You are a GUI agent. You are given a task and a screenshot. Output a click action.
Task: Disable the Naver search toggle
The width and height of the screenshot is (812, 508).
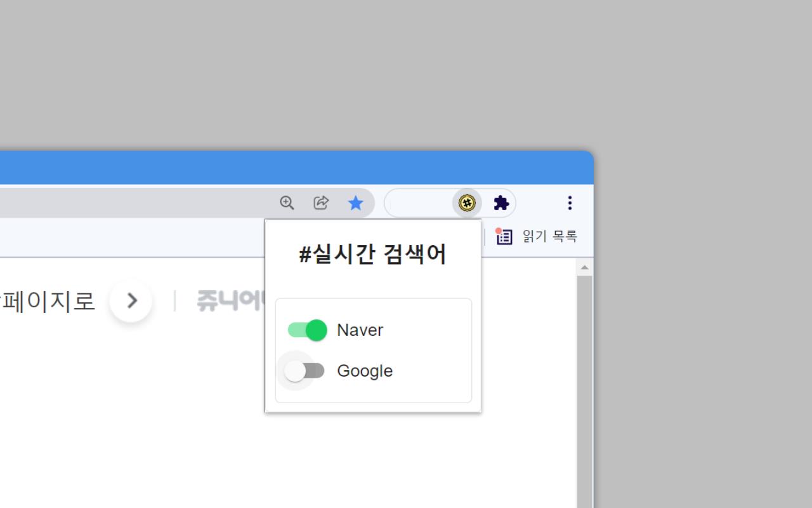point(306,330)
